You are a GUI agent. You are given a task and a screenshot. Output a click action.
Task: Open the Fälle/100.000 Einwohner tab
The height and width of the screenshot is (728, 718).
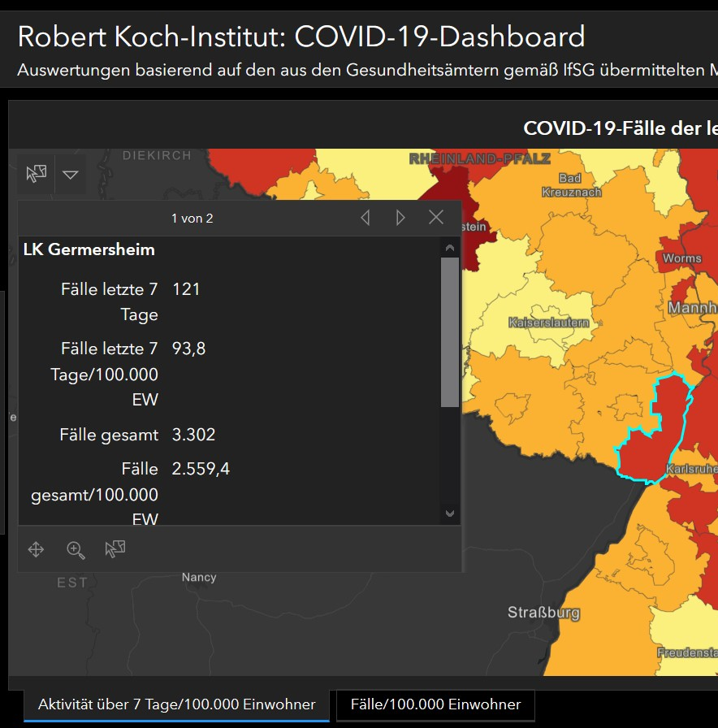[x=436, y=704]
